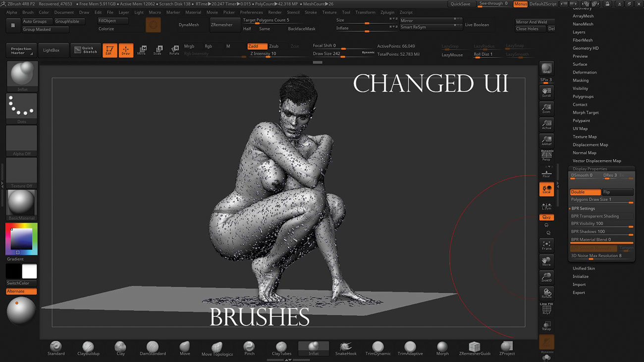This screenshot has width=644, height=362.
Task: Open the Zplugin menu
Action: point(387,12)
